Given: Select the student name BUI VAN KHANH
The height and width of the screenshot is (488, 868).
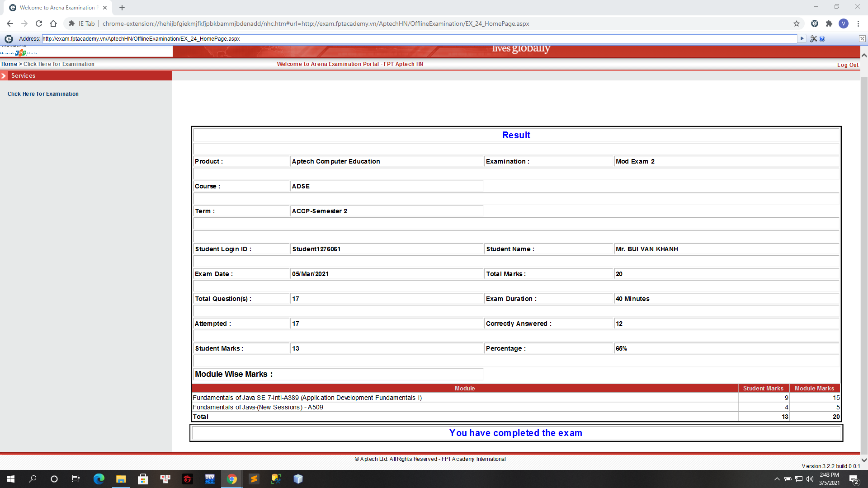Looking at the screenshot, I should 646,249.
